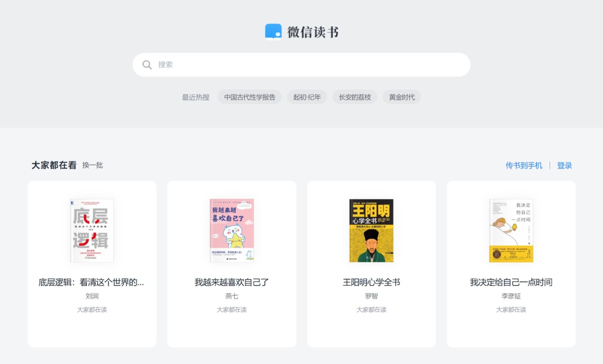Click 大家都在读 under 李彦姃

click(x=511, y=310)
